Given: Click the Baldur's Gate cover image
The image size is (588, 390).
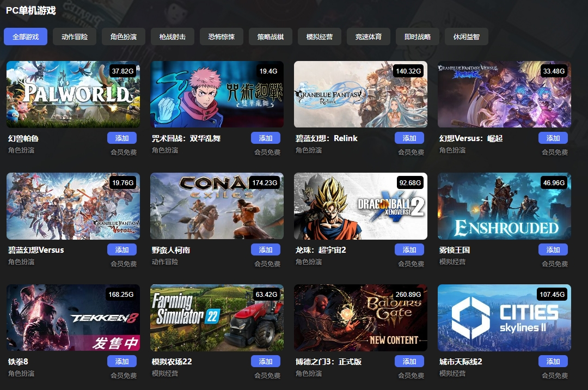Looking at the screenshot, I should 361,318.
